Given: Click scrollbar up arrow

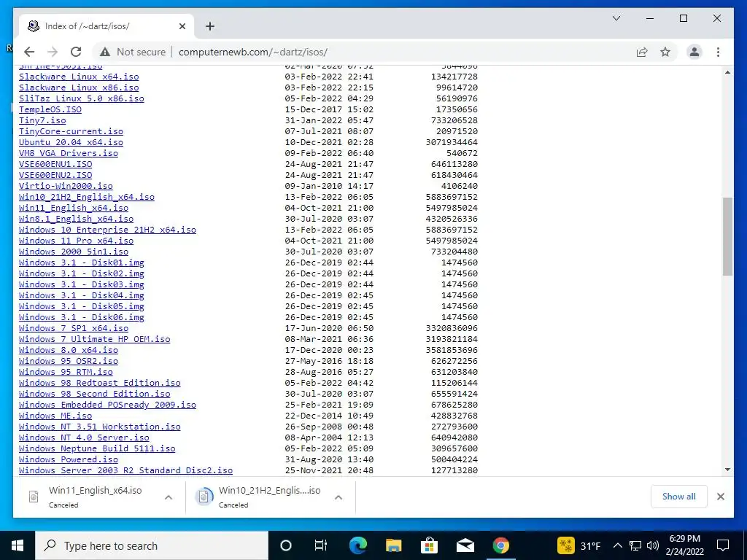Looking at the screenshot, I should click(x=727, y=72).
